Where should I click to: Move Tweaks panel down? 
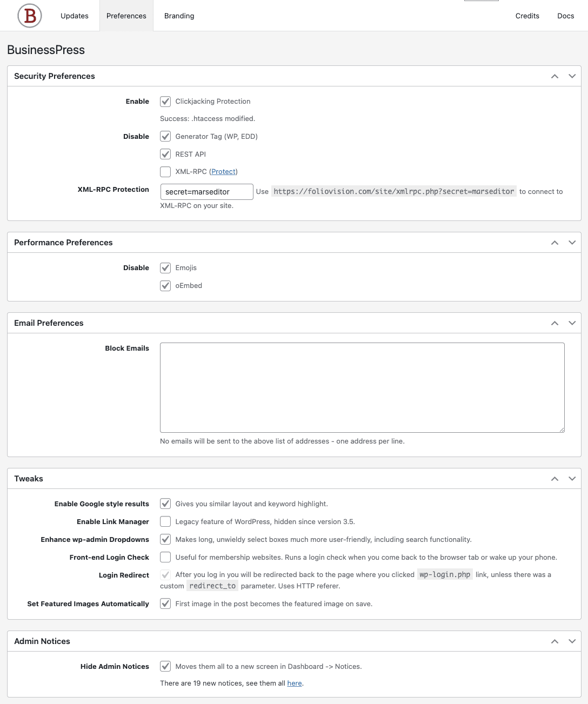[572, 479]
